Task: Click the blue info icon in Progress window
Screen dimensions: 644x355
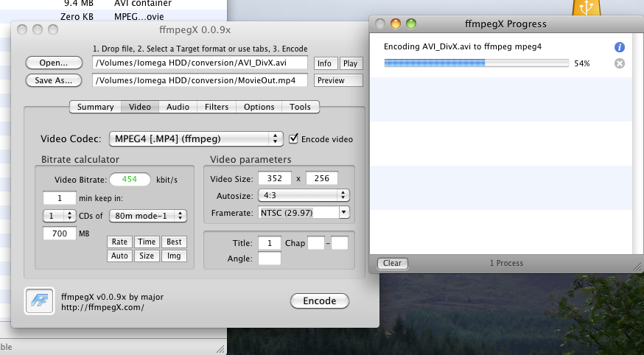Action: click(x=620, y=47)
